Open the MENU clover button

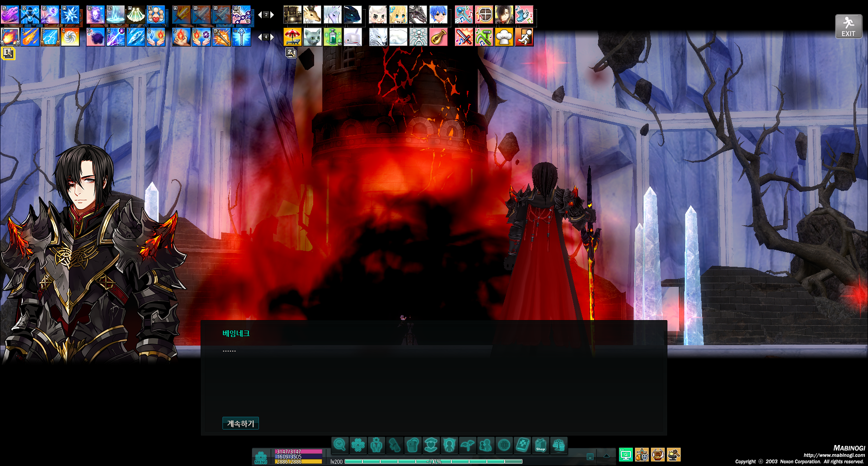click(x=261, y=457)
